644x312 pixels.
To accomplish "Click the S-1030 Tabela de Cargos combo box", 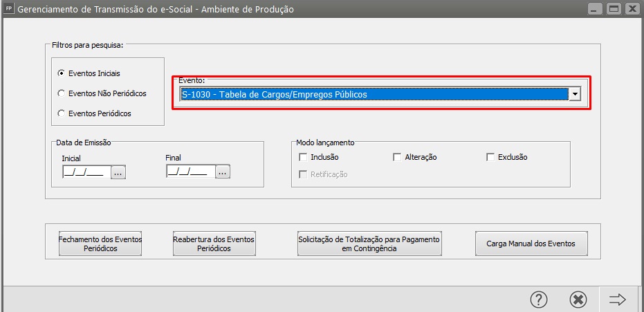I will point(380,94).
